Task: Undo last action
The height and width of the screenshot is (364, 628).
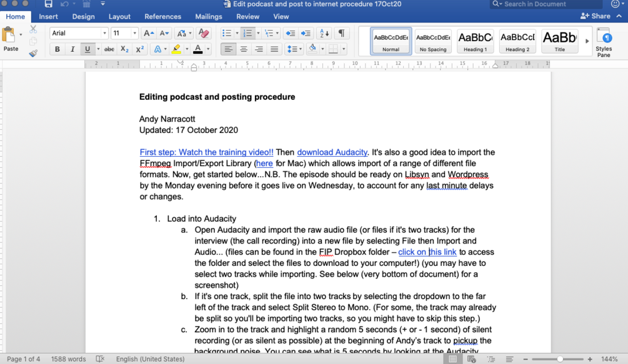Action: pyautogui.click(x=64, y=4)
